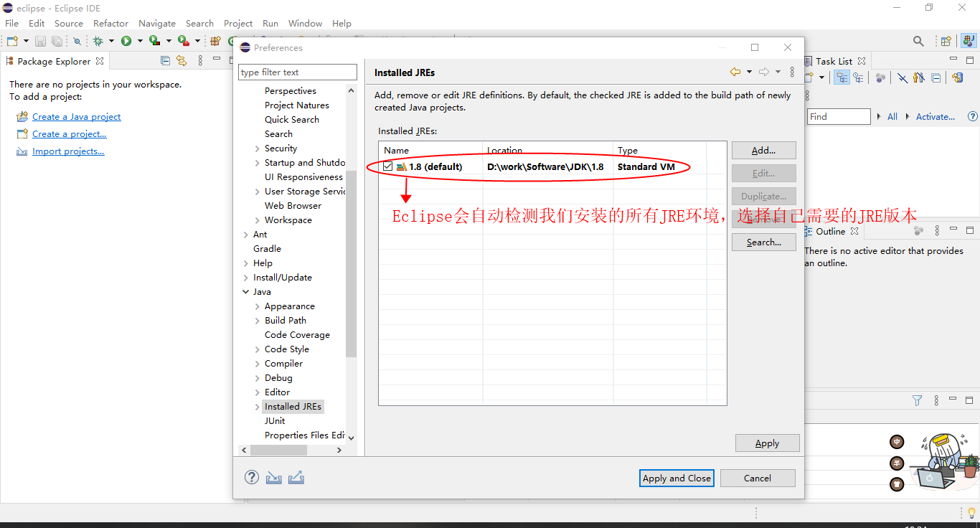
Task: Click the Task List help question icon
Action: coord(973,116)
